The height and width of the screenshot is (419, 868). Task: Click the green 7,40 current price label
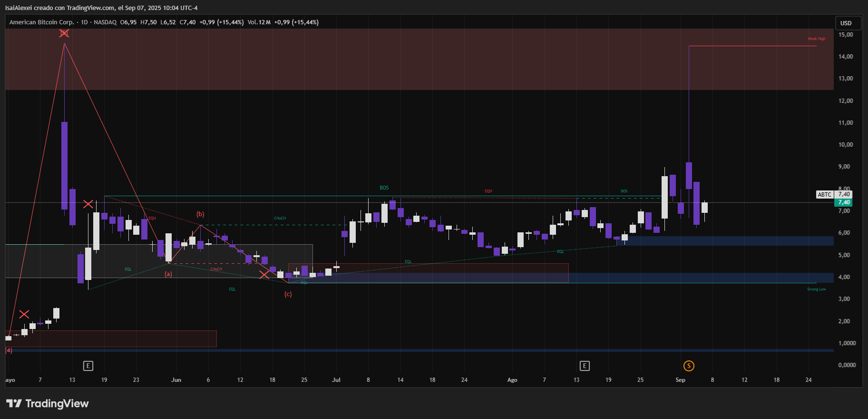[x=843, y=202]
